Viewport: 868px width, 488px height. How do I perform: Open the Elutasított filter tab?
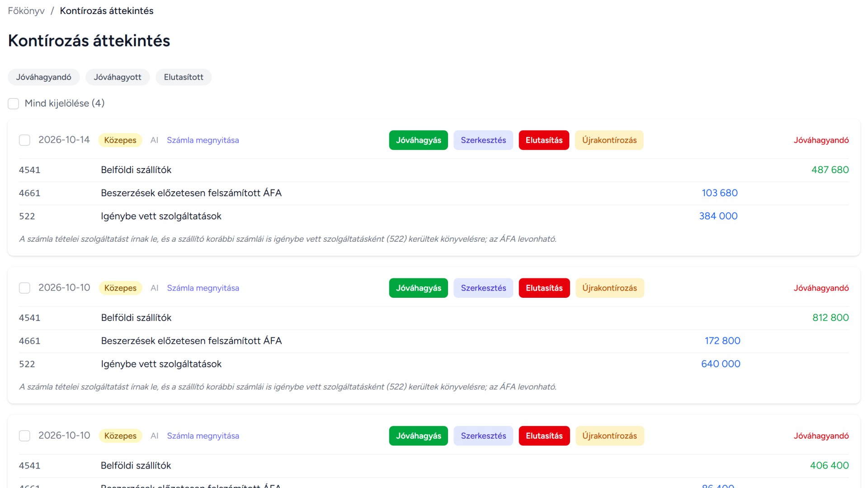pyautogui.click(x=184, y=77)
